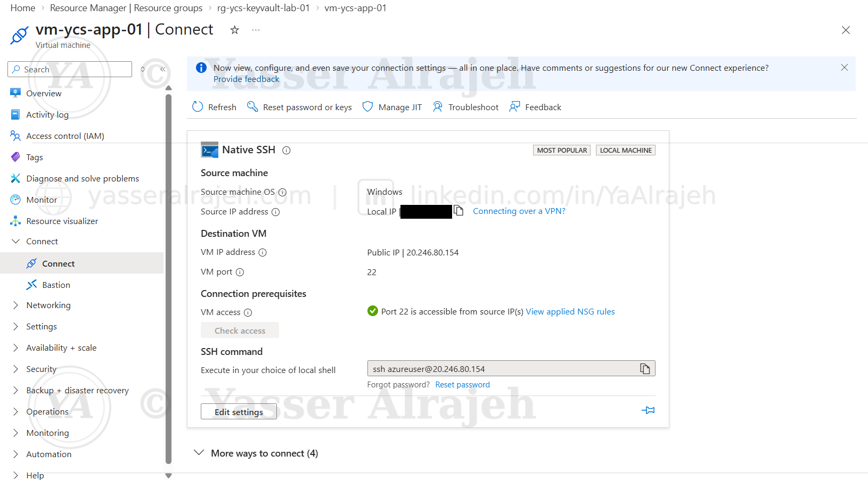868x480 pixels.
Task: Open Manage JIT
Action: [x=392, y=107]
